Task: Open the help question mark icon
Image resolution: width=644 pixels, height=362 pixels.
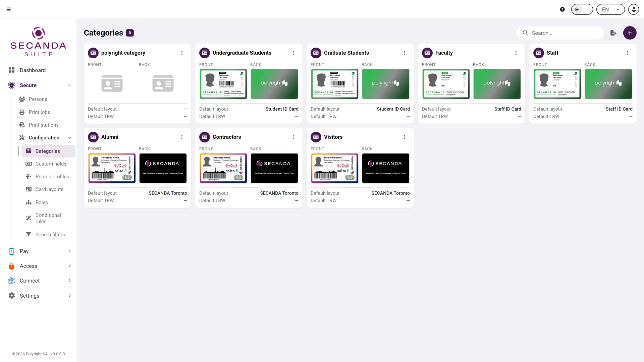Action: pyautogui.click(x=562, y=9)
